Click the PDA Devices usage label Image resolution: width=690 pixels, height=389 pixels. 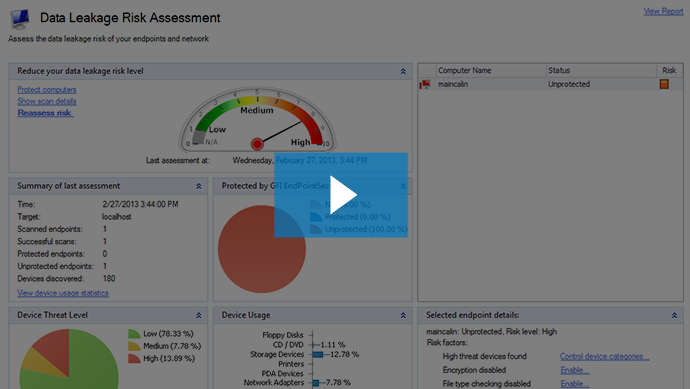click(282, 374)
